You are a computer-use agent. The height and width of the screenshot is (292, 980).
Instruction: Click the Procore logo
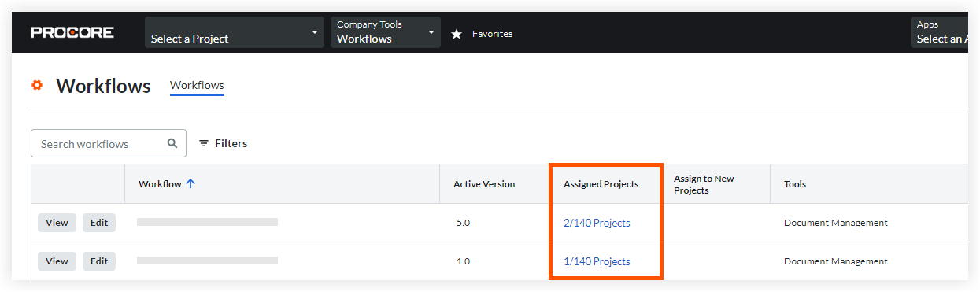(72, 33)
